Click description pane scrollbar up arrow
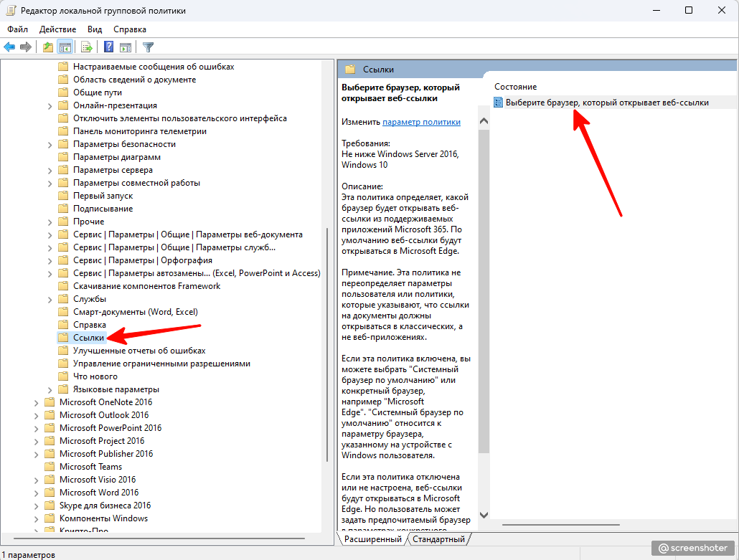Screen dimensions: 739x560 (484, 121)
